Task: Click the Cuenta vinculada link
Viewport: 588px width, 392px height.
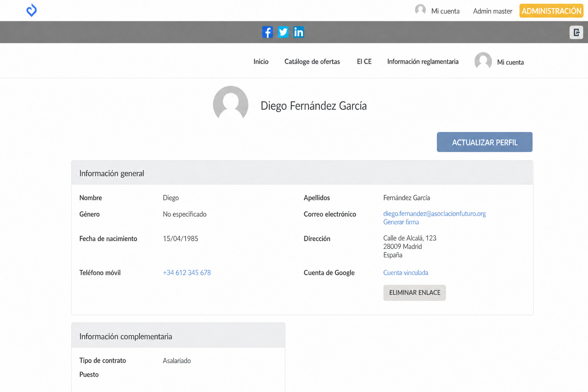Action: click(406, 273)
